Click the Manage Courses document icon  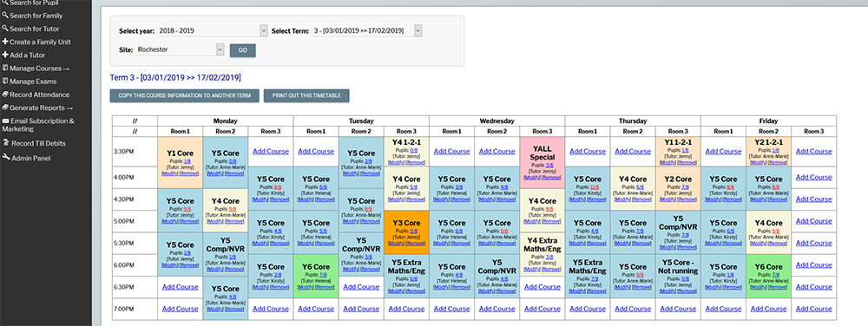5,68
